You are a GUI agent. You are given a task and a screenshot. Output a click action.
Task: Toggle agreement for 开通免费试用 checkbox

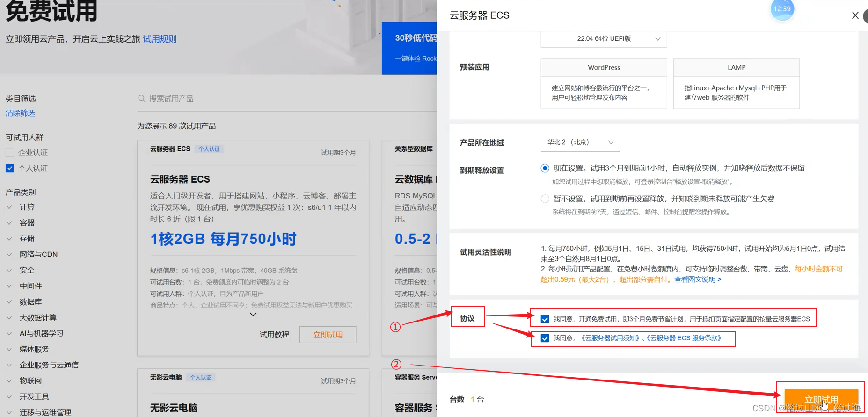(x=545, y=319)
